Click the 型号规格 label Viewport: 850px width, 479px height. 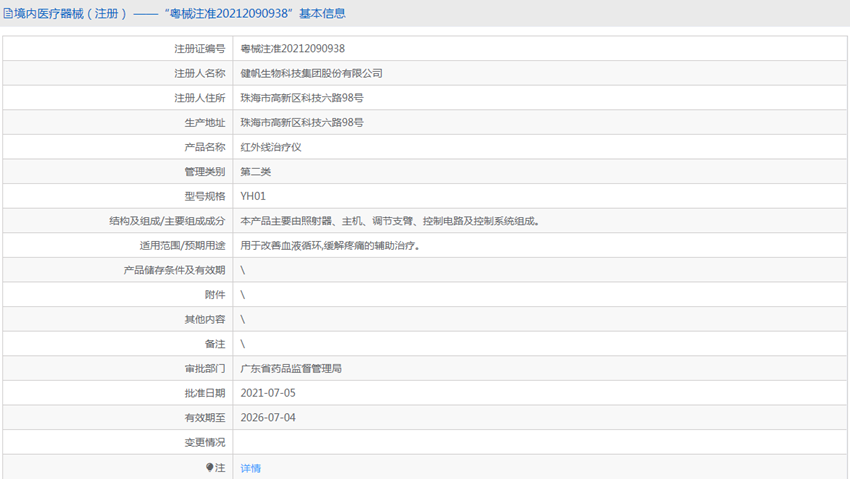click(205, 196)
